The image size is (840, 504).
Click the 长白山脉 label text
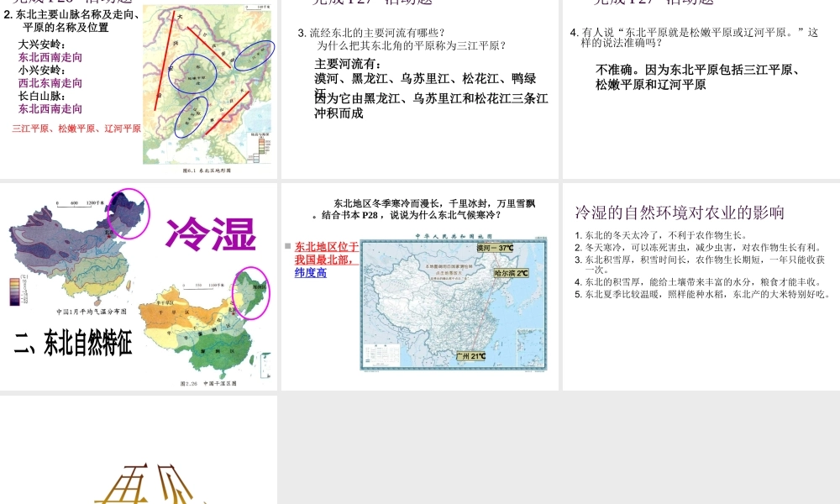[42, 96]
